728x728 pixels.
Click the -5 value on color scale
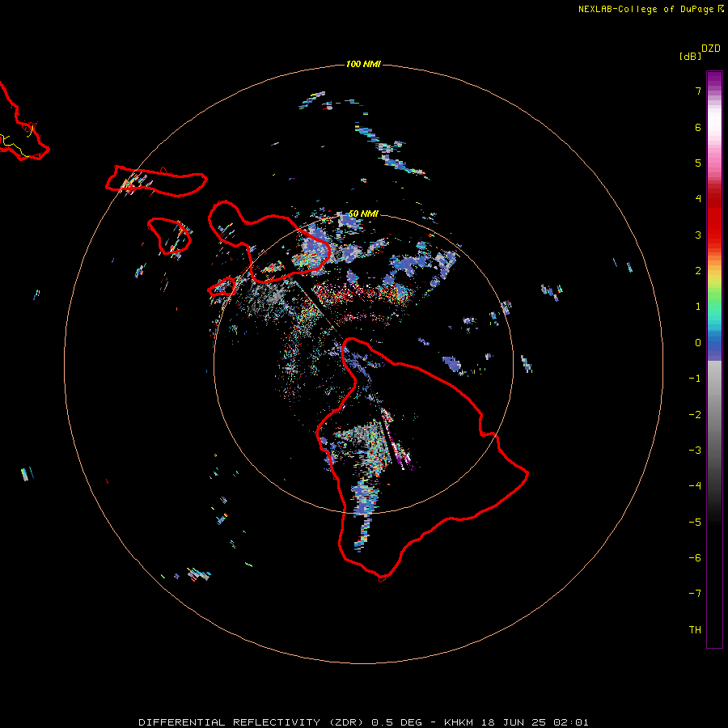tap(695, 523)
